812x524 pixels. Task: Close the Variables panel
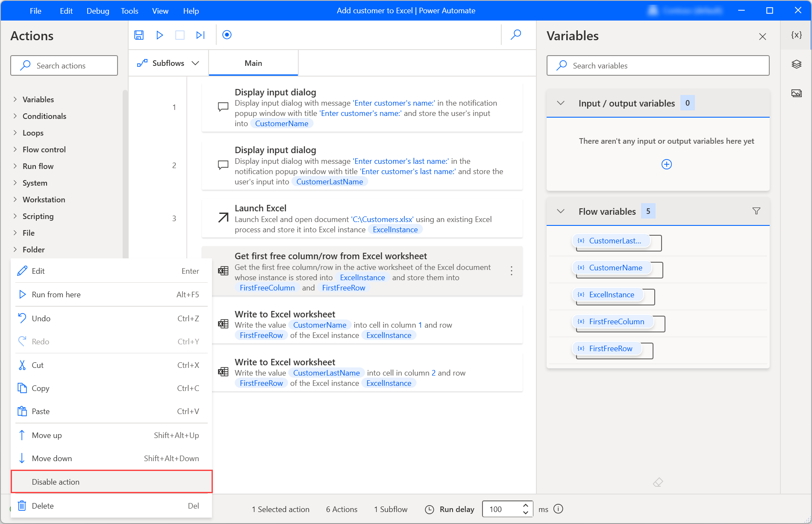pyautogui.click(x=762, y=36)
